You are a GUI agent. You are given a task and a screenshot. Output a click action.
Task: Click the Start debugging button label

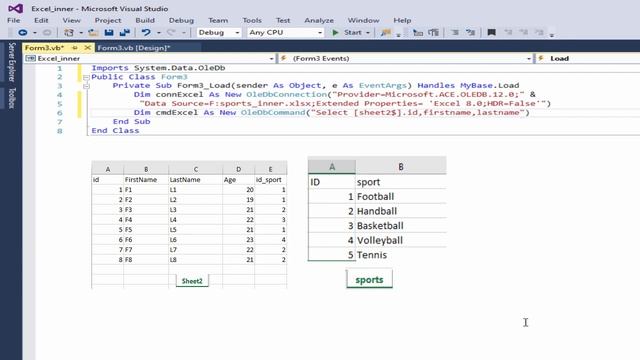click(353, 32)
